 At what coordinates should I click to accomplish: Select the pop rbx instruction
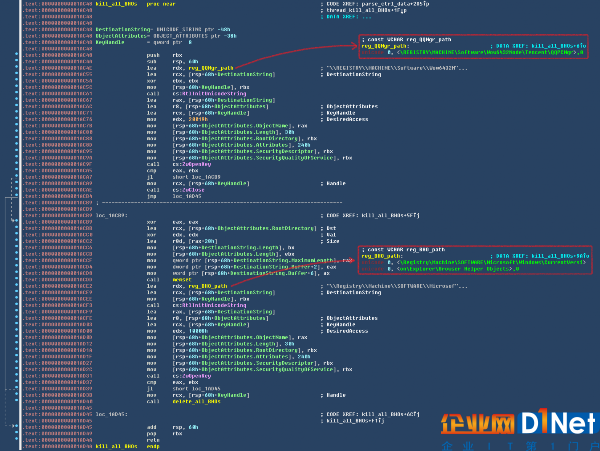[165, 434]
